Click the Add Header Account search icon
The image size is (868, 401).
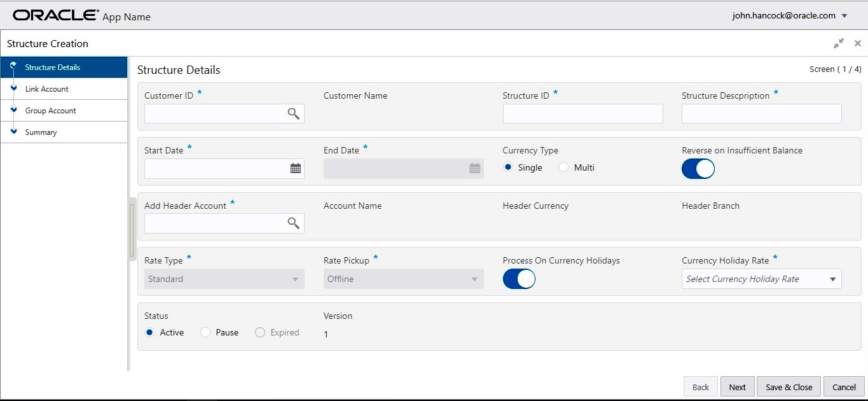pyautogui.click(x=293, y=223)
